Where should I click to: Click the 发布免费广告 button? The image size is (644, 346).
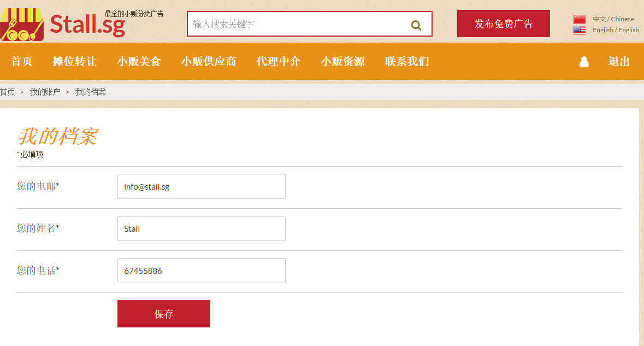tap(503, 24)
